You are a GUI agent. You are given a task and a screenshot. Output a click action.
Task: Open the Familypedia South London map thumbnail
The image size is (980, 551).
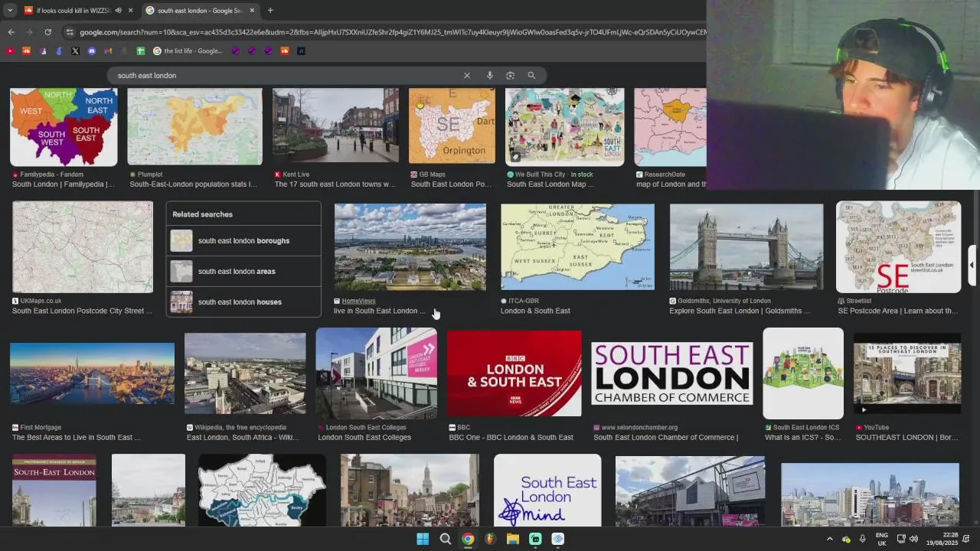(64, 126)
